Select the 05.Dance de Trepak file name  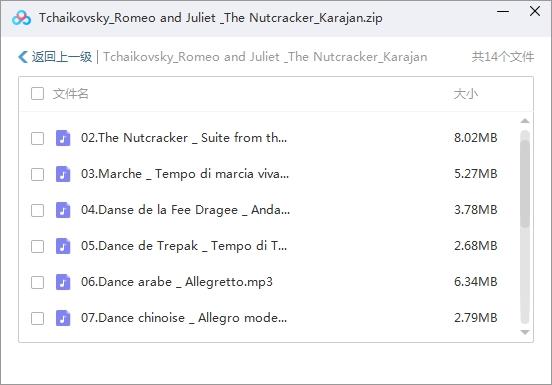coord(184,246)
